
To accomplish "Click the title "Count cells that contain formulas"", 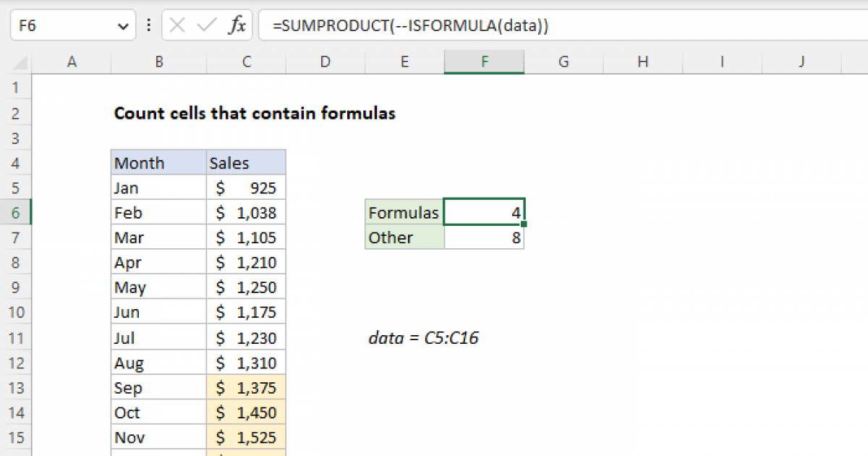I will click(x=255, y=114).
